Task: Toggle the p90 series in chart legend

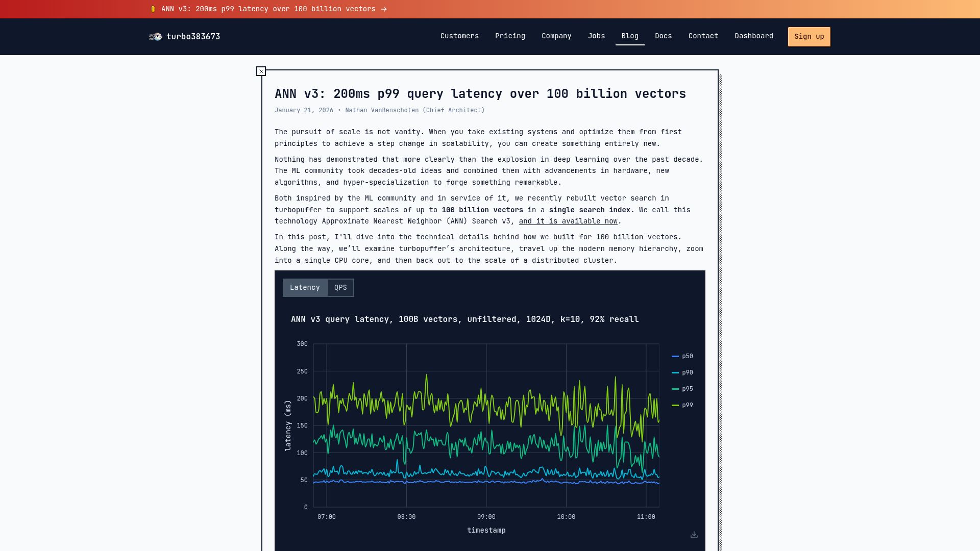Action: [x=682, y=372]
